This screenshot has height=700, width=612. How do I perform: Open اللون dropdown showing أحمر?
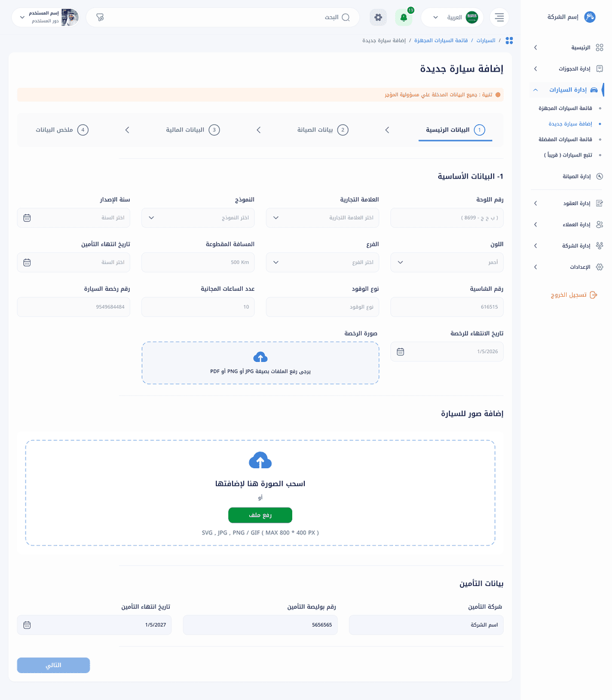(x=446, y=263)
